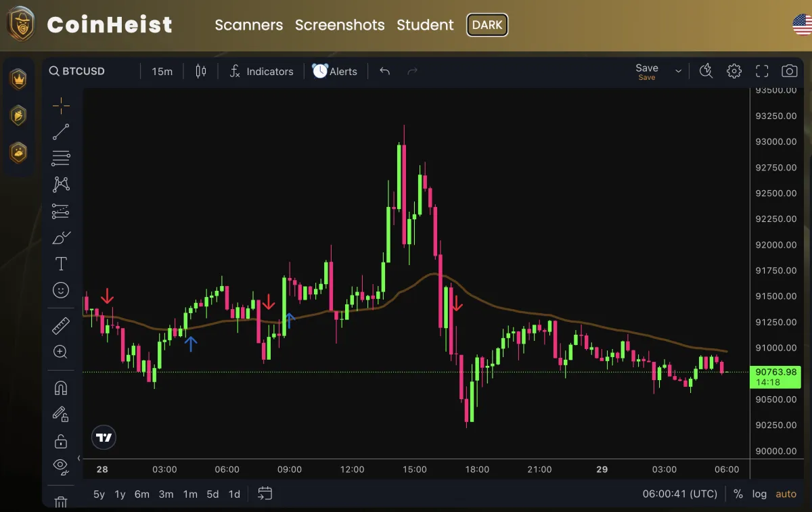Viewport: 812px width, 512px height.
Task: Open the 06:00:41 (UTC) timezone menu
Action: click(x=679, y=494)
